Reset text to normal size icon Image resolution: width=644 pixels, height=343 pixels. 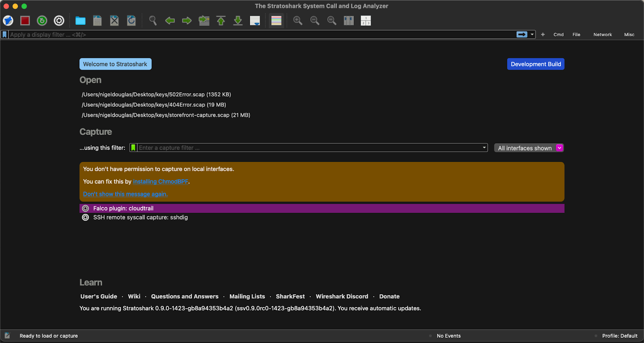point(332,21)
